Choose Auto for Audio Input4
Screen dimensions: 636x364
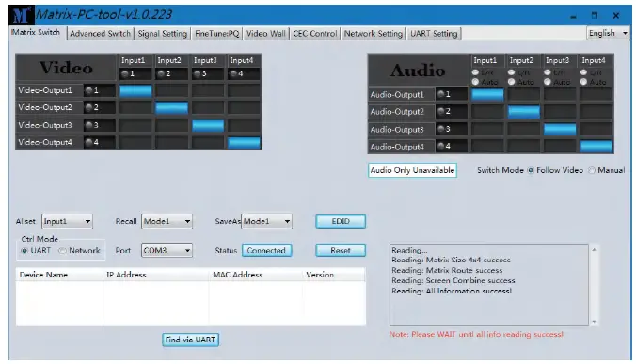point(583,82)
